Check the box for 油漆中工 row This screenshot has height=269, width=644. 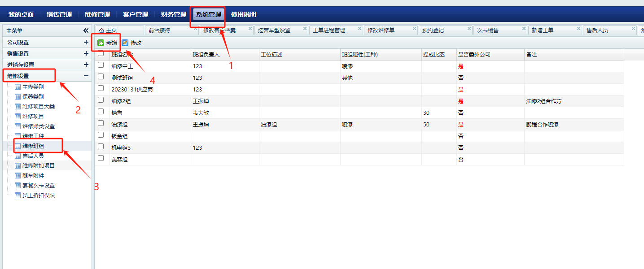[101, 65]
